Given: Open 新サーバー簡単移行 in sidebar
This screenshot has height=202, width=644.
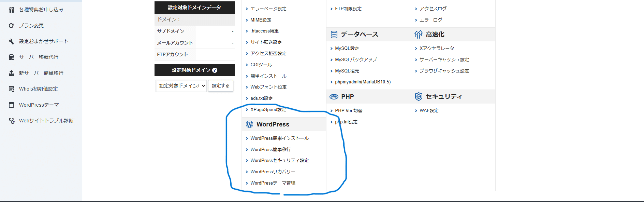Looking at the screenshot, I should pyautogui.click(x=41, y=73).
